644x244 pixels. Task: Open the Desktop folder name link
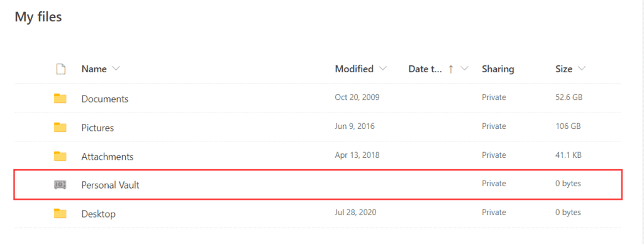pyautogui.click(x=98, y=214)
